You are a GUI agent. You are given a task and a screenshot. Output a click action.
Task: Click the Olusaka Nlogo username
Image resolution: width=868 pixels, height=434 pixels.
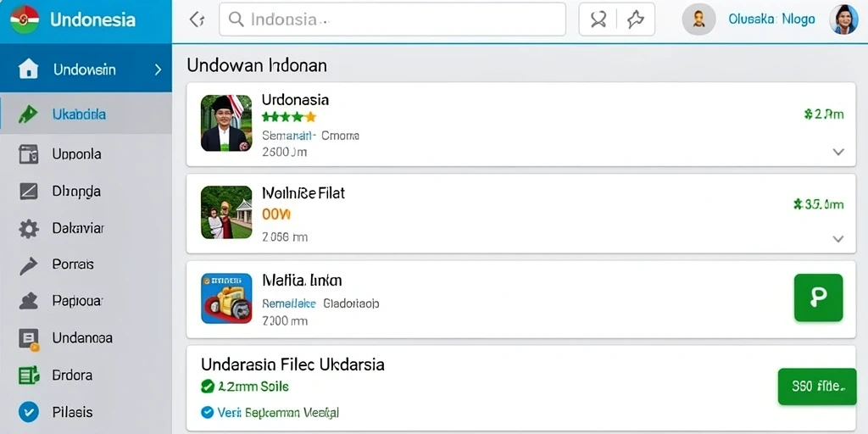tap(771, 19)
